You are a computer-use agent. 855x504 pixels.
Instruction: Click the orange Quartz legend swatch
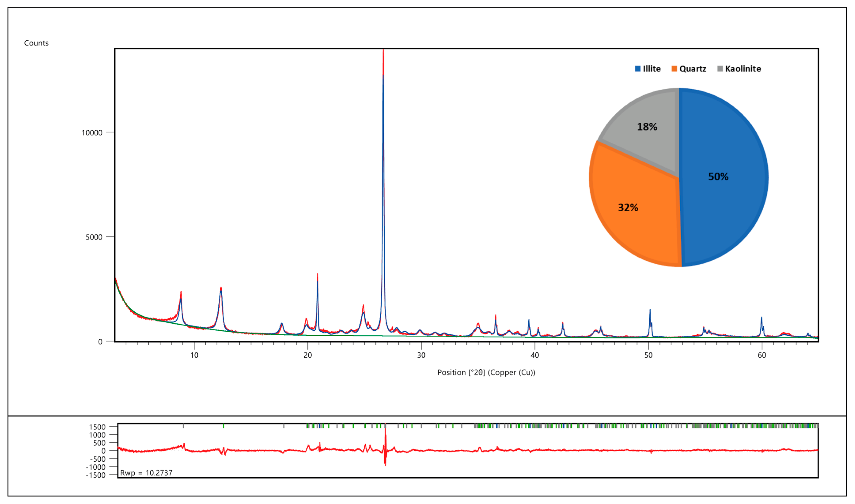(674, 69)
